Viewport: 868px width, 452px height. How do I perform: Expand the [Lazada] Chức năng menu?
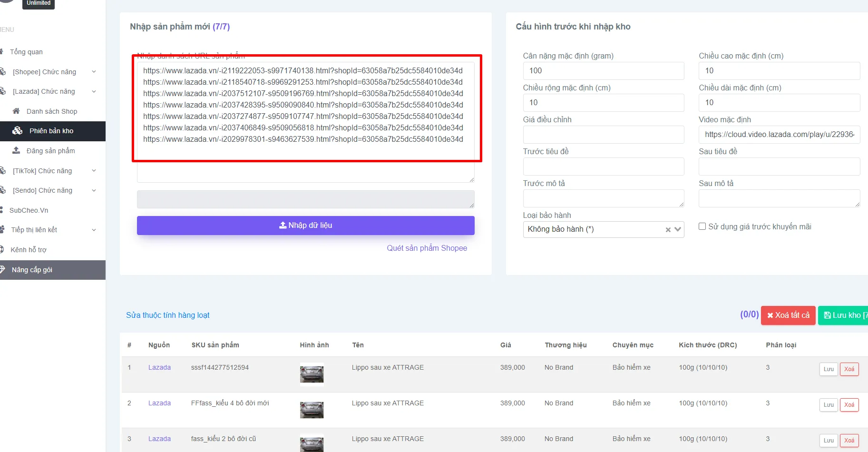(53, 91)
